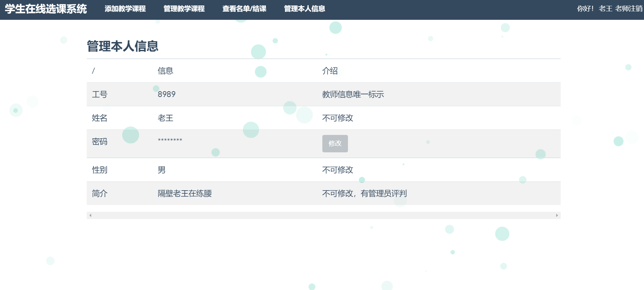Image resolution: width=644 pixels, height=290 pixels.
Task: Click the 简介 text 隔壁老王在练腰
Action: (x=185, y=193)
